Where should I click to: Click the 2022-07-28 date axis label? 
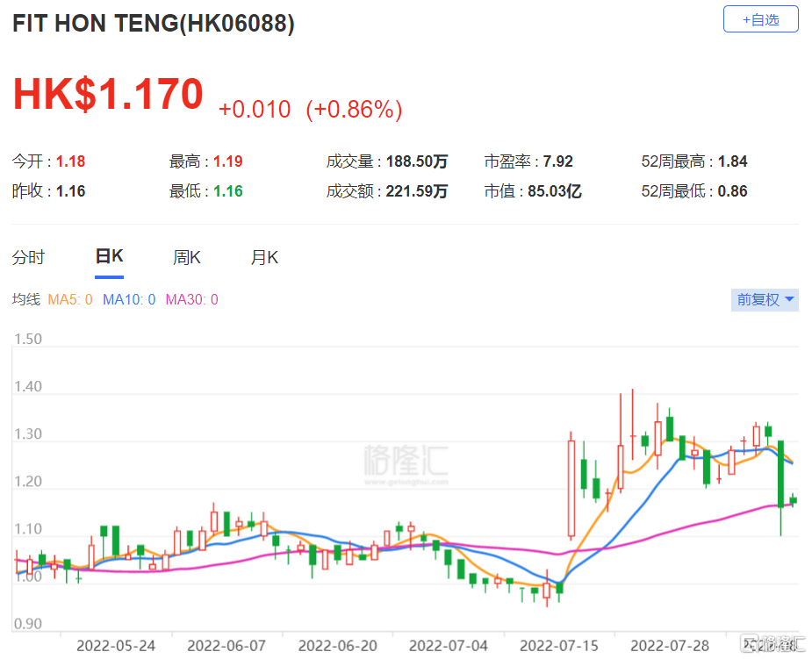click(x=670, y=646)
